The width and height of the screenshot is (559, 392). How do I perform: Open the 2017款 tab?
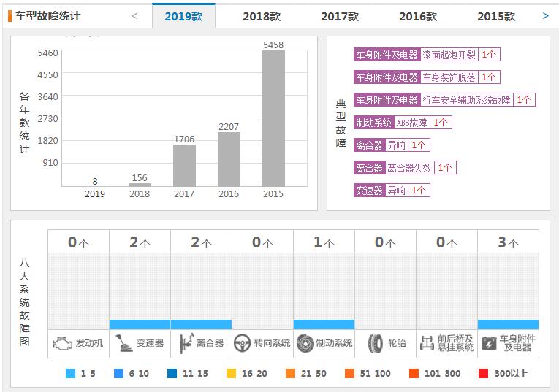(340, 16)
